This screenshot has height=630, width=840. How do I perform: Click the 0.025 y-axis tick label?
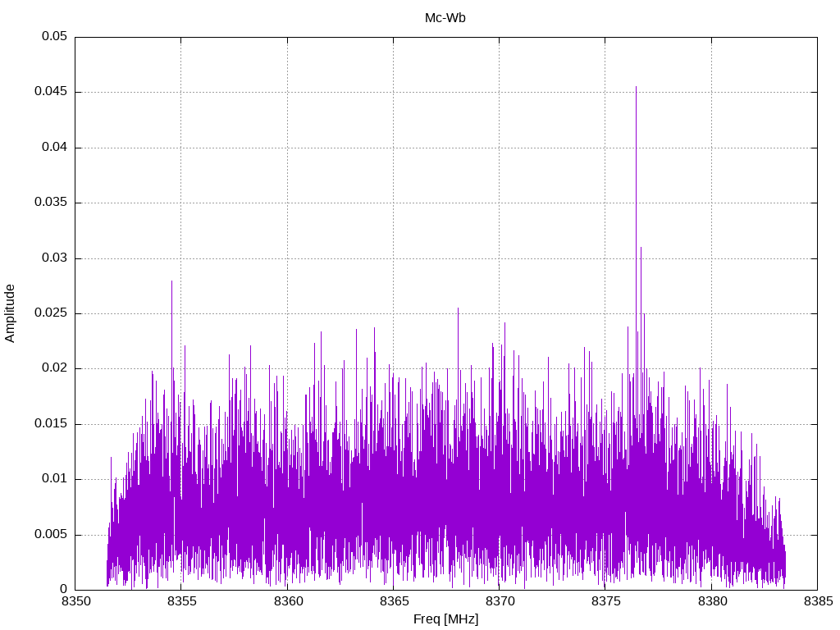tap(51, 313)
